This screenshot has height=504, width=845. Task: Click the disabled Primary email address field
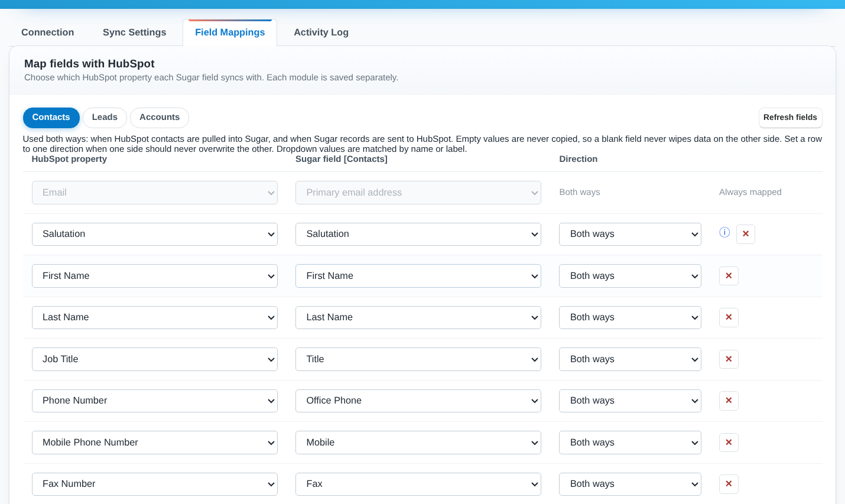[x=418, y=193]
